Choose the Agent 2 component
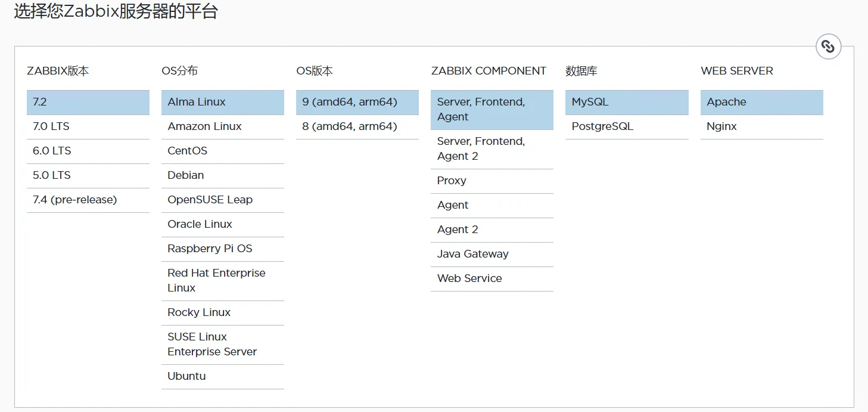The height and width of the screenshot is (412, 868). click(x=492, y=230)
